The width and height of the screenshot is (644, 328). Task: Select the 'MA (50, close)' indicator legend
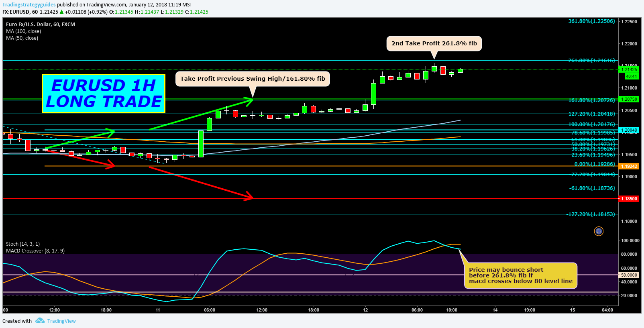pyautogui.click(x=22, y=38)
